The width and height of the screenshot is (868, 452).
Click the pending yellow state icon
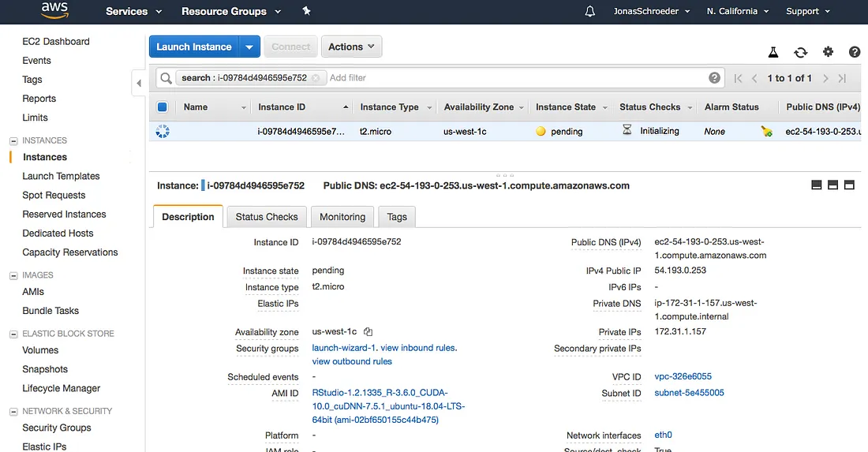[541, 131]
